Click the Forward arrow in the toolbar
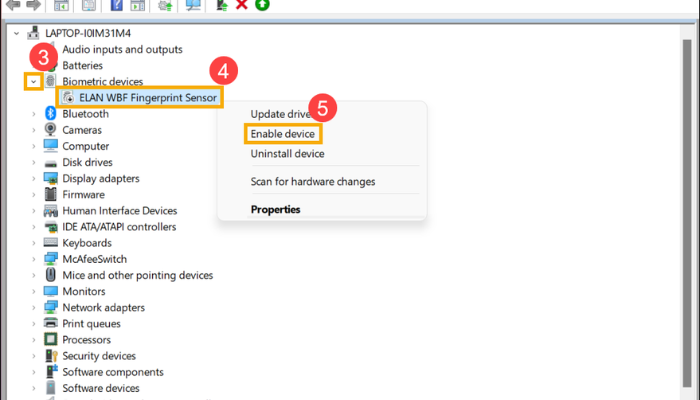 coord(33,5)
